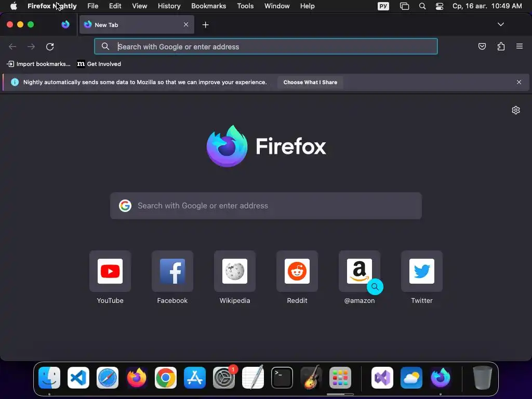Open TextEdit from the Dock
Image resolution: width=532 pixels, height=399 pixels.
pyautogui.click(x=253, y=378)
